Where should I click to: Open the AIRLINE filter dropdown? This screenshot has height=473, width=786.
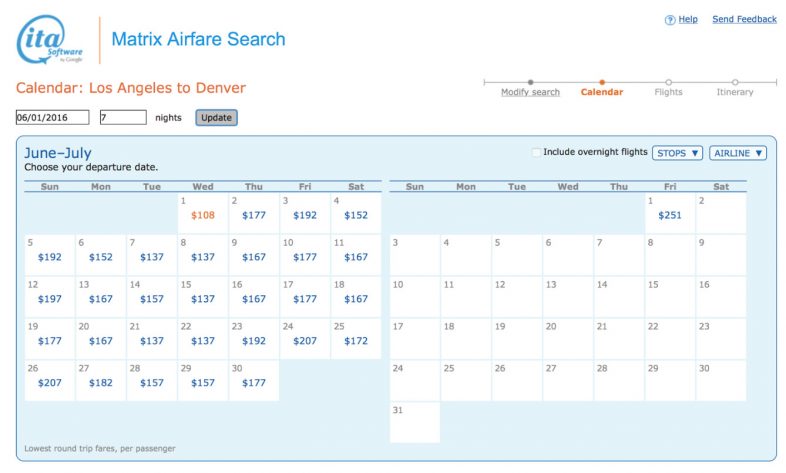(x=738, y=153)
